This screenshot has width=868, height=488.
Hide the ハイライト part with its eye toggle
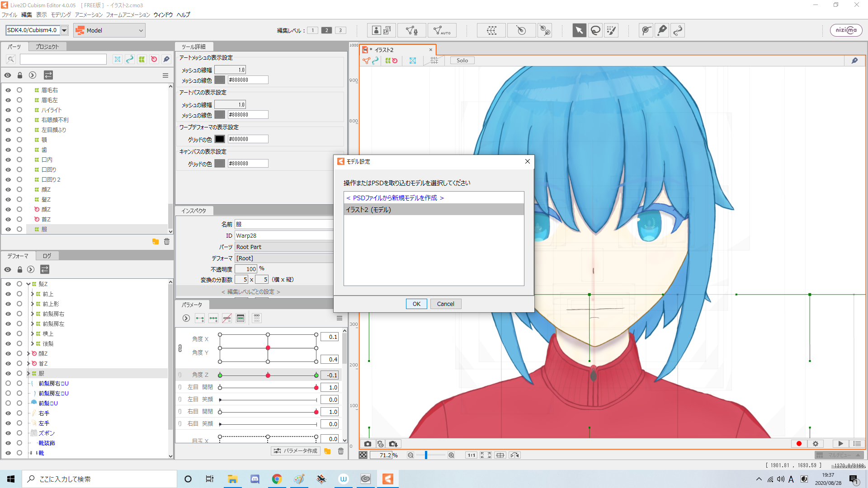[8, 110]
